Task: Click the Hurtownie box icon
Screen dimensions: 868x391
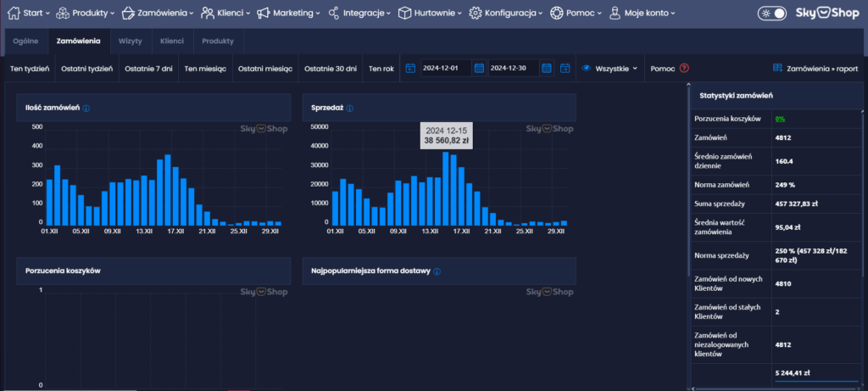Action: pos(405,14)
